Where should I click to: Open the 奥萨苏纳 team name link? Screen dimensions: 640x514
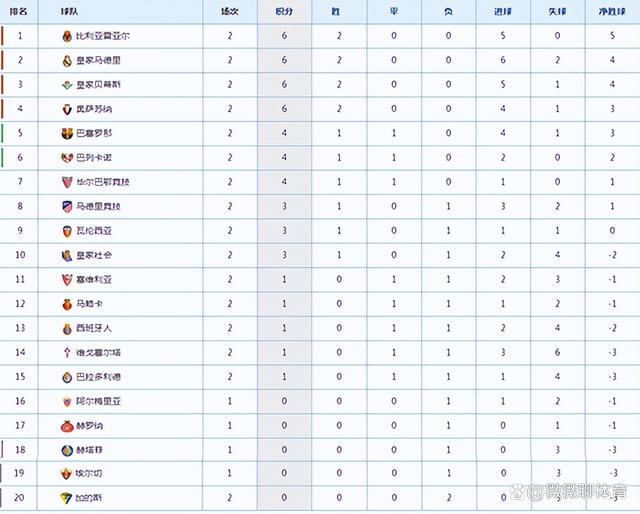click(x=94, y=109)
